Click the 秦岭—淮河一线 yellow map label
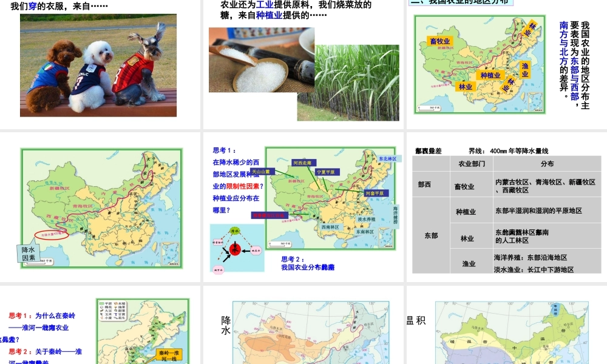This screenshot has height=364, width=607. (x=169, y=356)
